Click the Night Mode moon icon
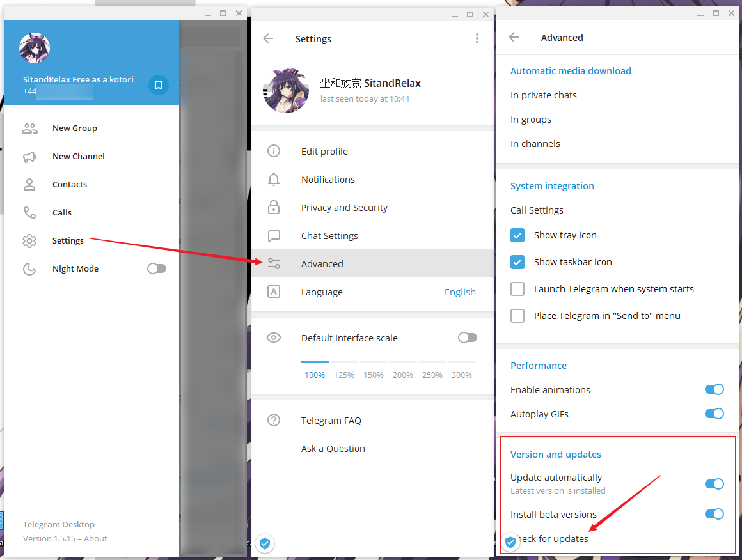Image resolution: width=742 pixels, height=560 pixels. click(x=29, y=268)
